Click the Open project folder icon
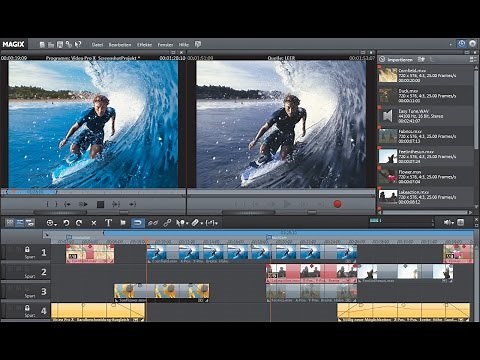480x360 pixels. [x=51, y=44]
